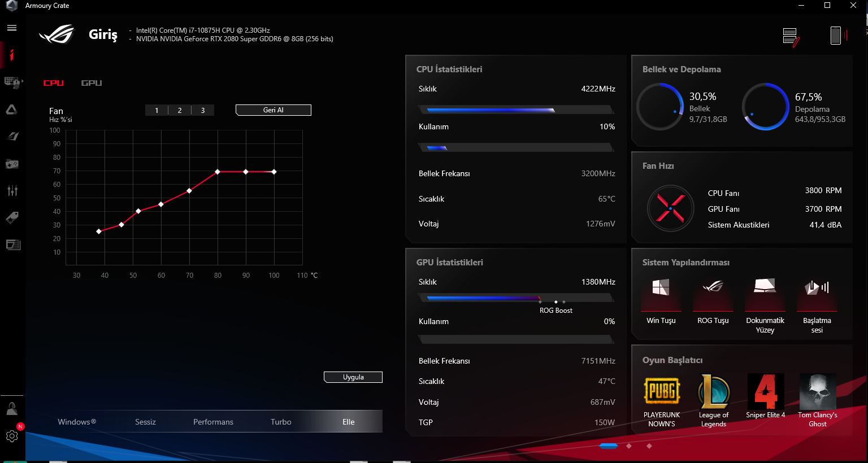Select the Performans operating mode

click(x=213, y=422)
